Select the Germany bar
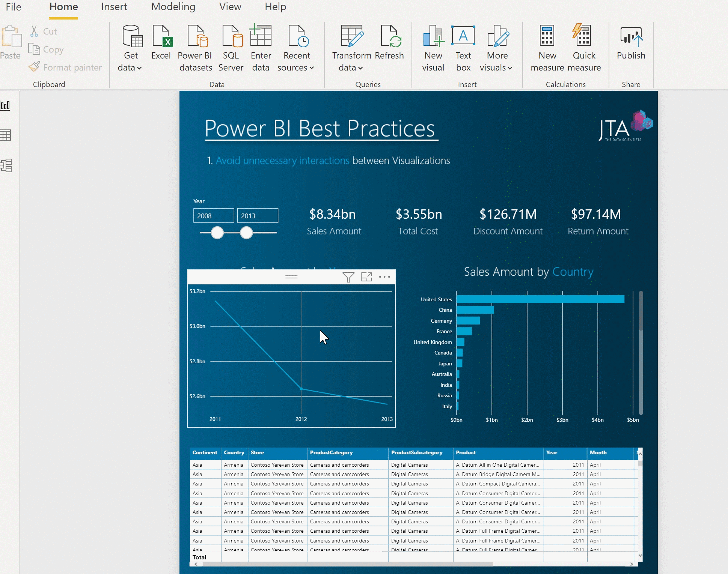This screenshot has width=728, height=574. tap(468, 320)
